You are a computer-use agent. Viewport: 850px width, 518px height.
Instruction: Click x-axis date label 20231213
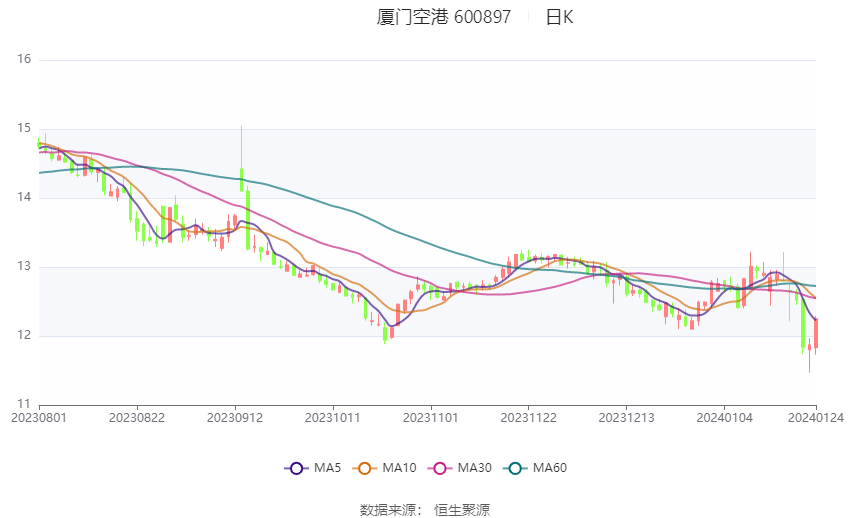pos(627,418)
